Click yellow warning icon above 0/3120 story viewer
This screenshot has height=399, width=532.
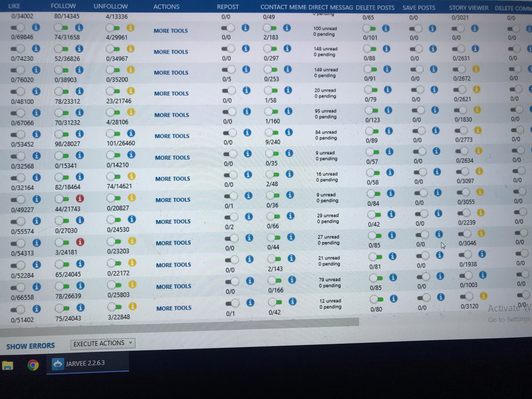click(x=483, y=296)
